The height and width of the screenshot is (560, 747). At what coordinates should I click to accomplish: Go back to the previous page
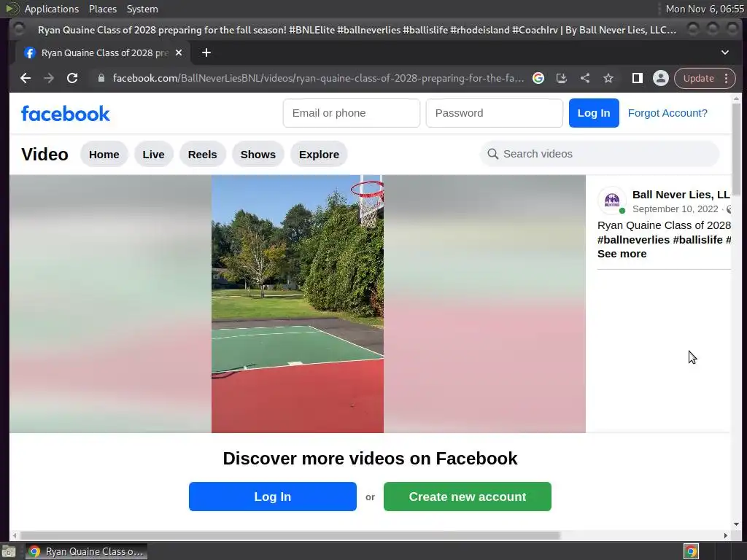pos(26,78)
